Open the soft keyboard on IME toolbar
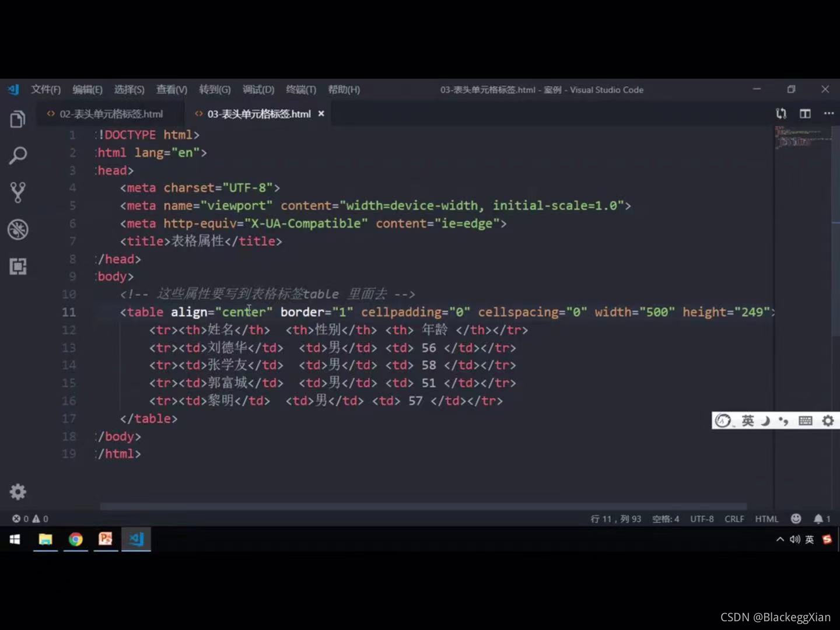 (805, 421)
